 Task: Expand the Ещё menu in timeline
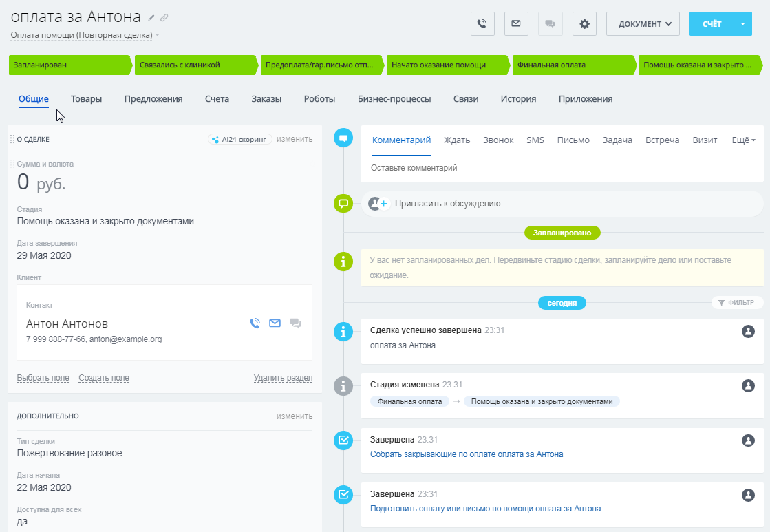[743, 140]
